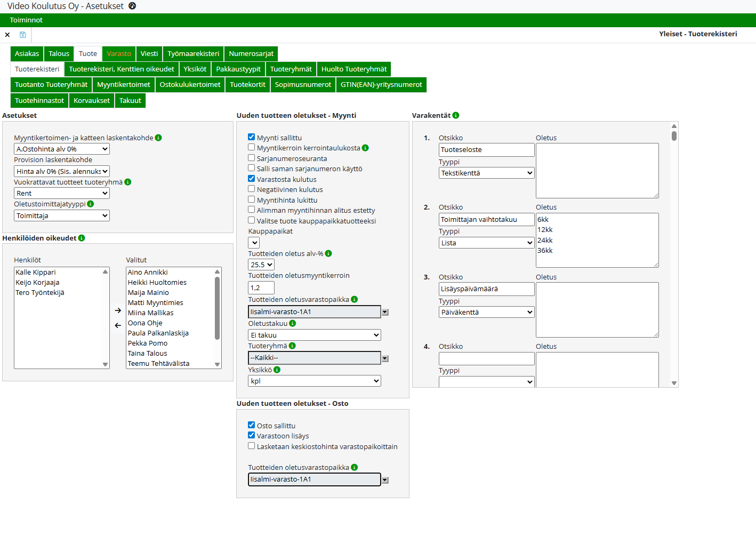Screen dimensions: 756x536
Task: Click the Tuotteiden oletusmyyntikerroin input field
Action: pyautogui.click(x=261, y=287)
